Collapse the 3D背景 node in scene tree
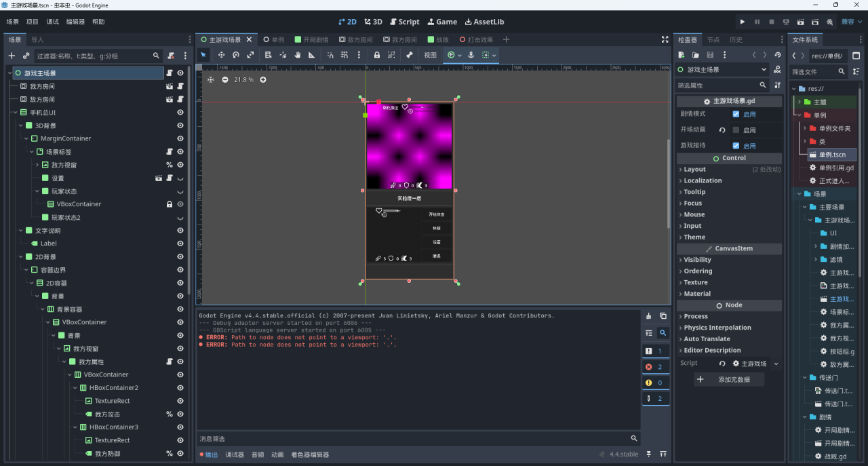Viewport: 868px width, 466px height. [x=20, y=125]
